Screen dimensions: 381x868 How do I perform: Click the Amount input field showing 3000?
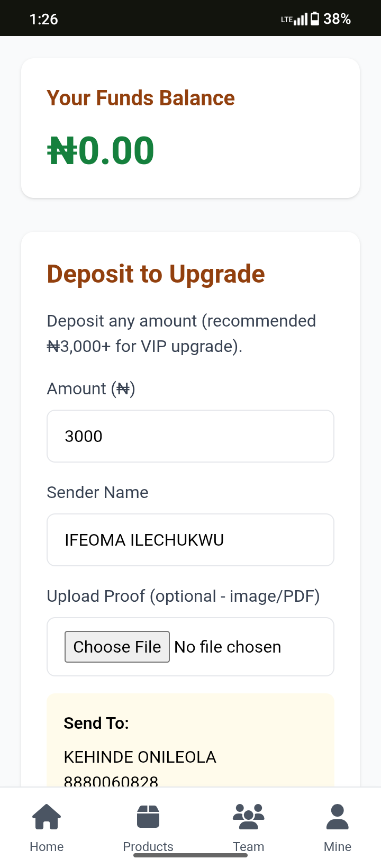point(190,436)
